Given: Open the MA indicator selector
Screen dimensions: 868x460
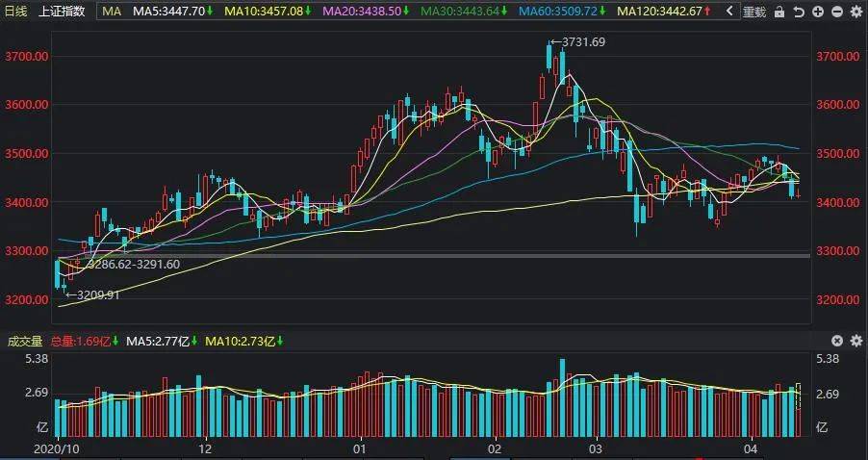Looking at the screenshot, I should coord(112,13).
